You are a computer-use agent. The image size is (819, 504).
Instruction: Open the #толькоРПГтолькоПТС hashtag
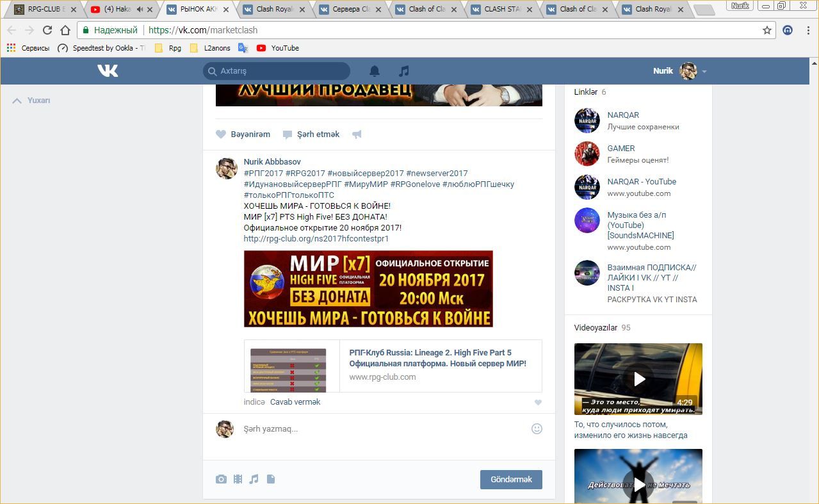tap(289, 195)
